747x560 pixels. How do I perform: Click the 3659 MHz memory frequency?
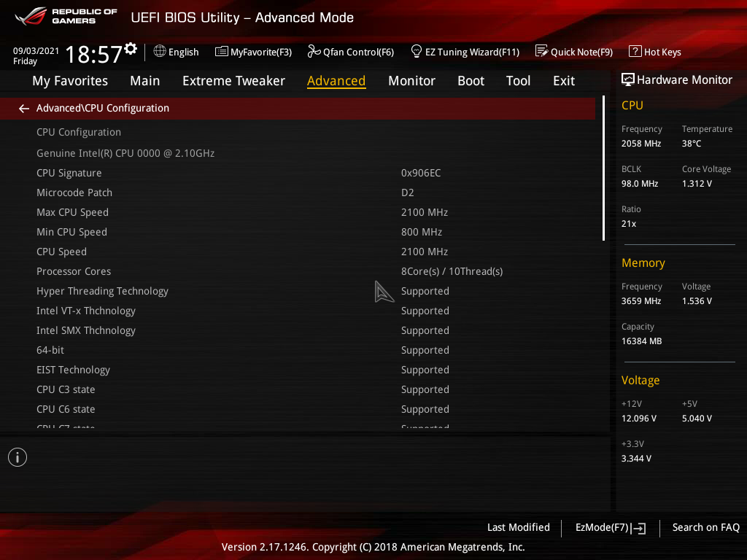coord(640,301)
